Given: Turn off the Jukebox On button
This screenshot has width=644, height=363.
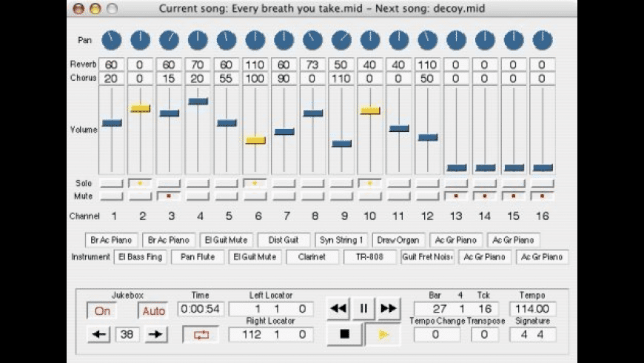Looking at the screenshot, I should pyautogui.click(x=102, y=311).
